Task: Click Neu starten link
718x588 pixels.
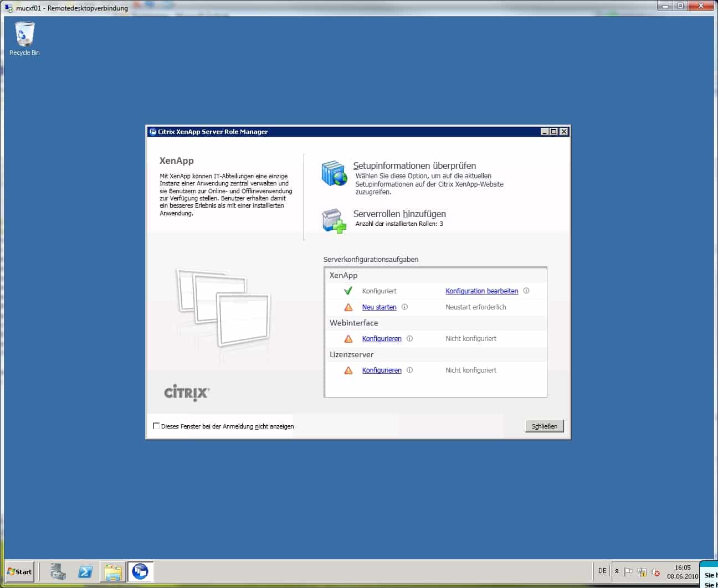Action: pos(379,307)
